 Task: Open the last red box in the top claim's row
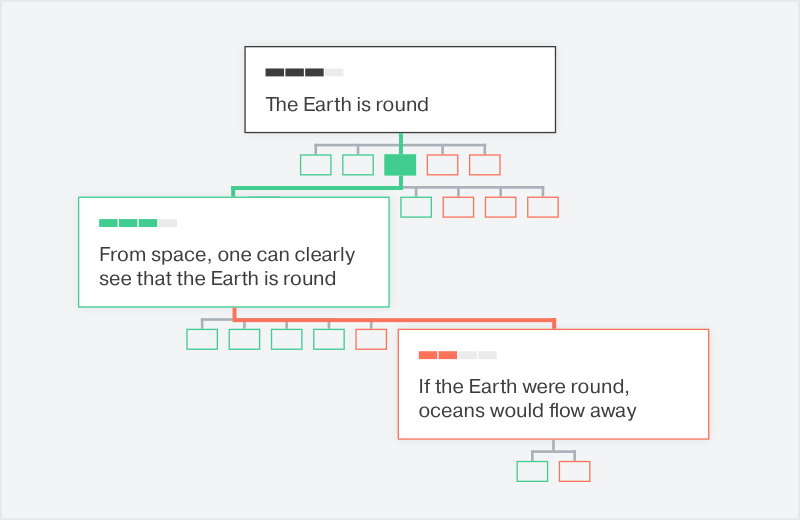(485, 165)
